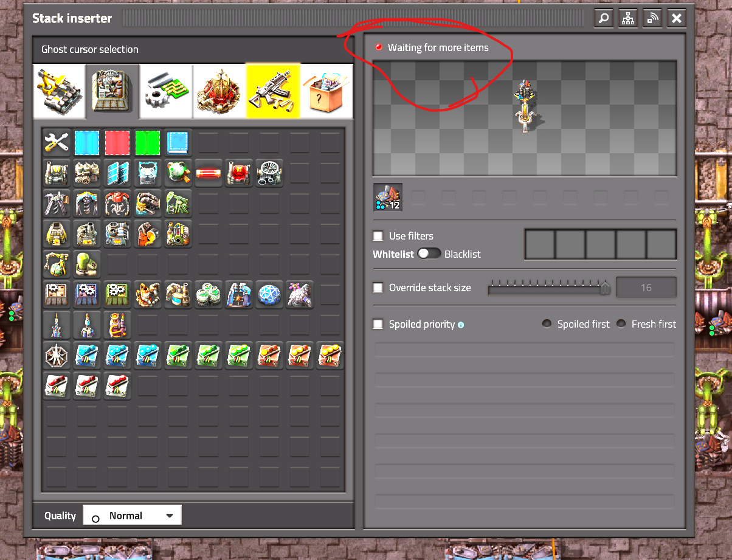The width and height of the screenshot is (732, 560).
Task: Select the chemical plant icon
Action: [x=179, y=295]
